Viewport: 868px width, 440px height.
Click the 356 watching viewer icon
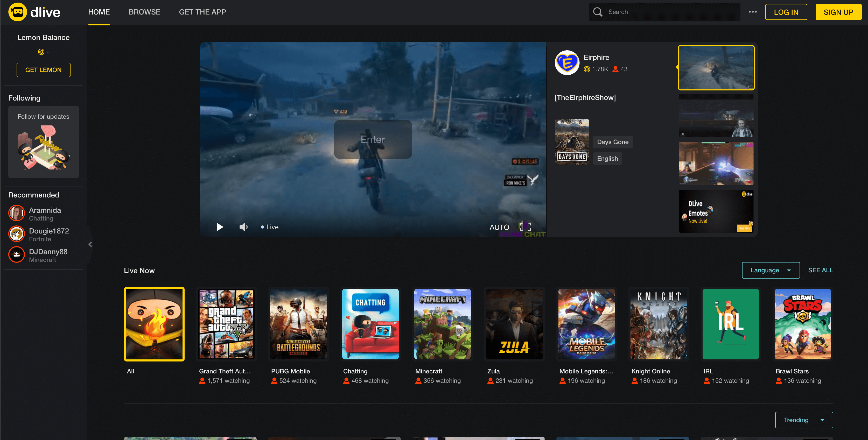point(418,381)
